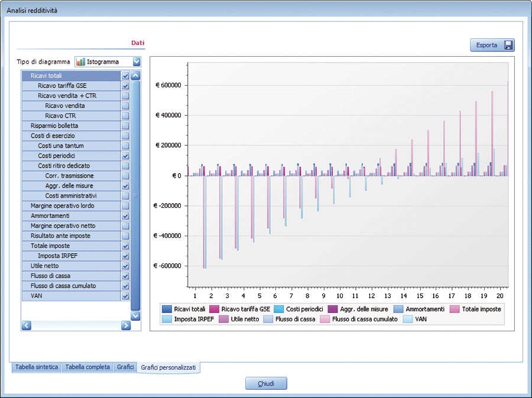Screen dimensions: 532x398
Task: Enable the Margine operativo lordo checkbox
Action: [x=124, y=205]
